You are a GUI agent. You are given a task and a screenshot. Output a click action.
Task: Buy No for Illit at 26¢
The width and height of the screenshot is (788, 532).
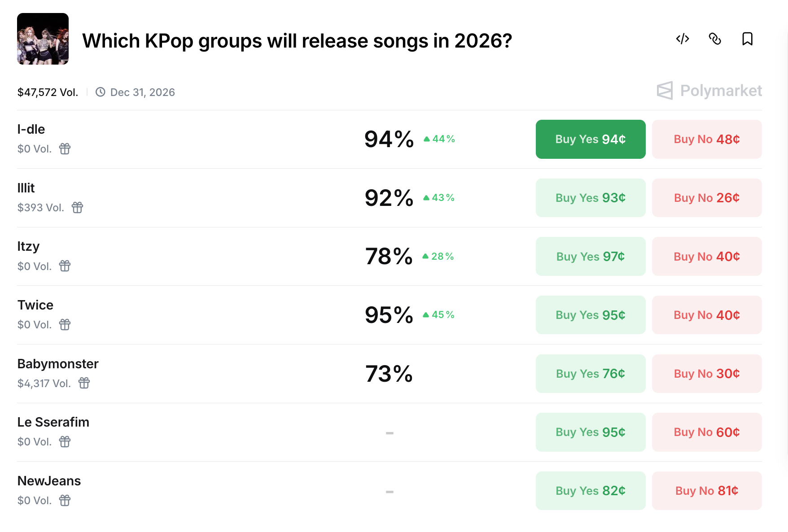tap(707, 198)
